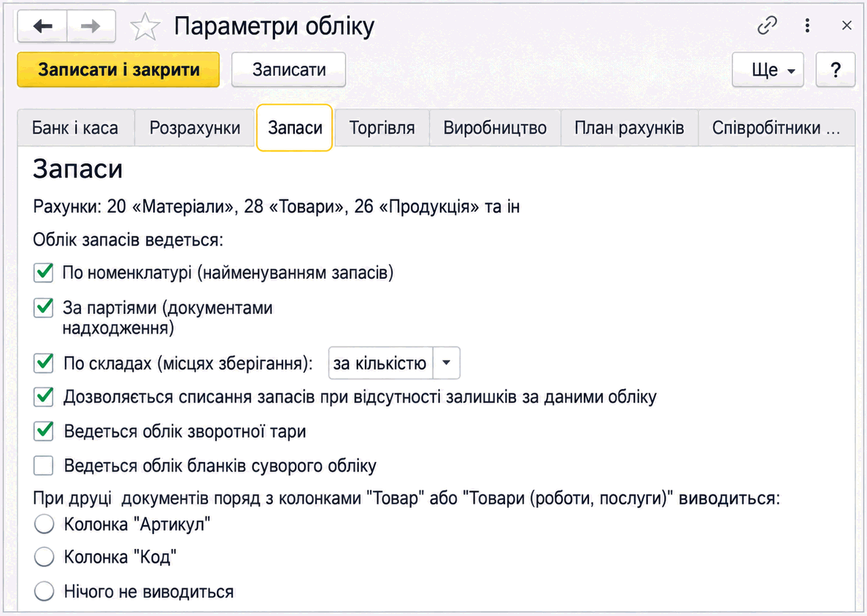Copy link using the chain link icon

[x=767, y=26]
